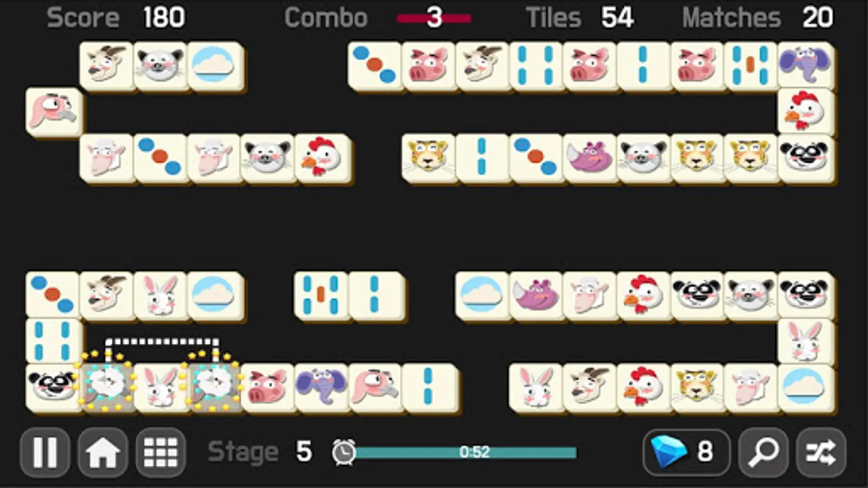
Task: Select the left highlighted sheep tile
Action: coord(106,387)
